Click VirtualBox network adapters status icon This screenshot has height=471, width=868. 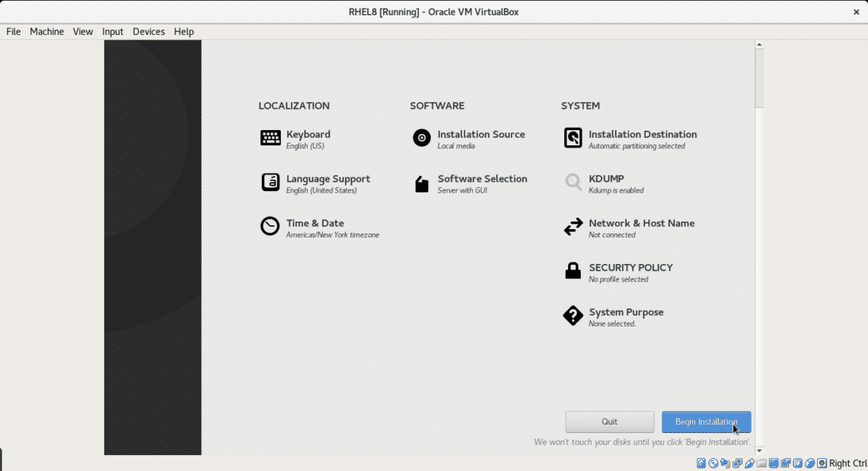tap(737, 463)
